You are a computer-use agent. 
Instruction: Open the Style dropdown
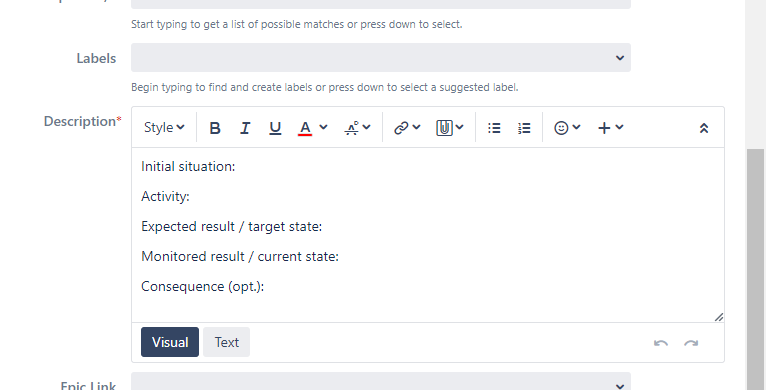click(164, 128)
